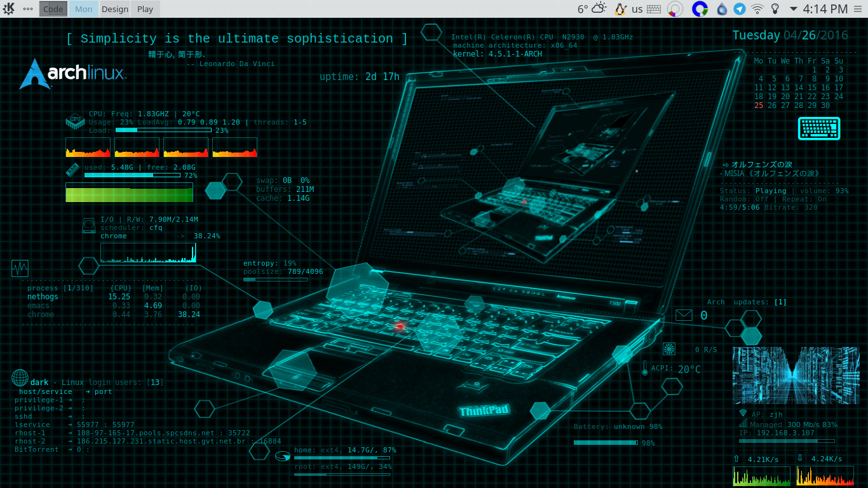Image resolution: width=868 pixels, height=488 pixels.
Task: Click the mail envelope icon
Action: (684, 315)
